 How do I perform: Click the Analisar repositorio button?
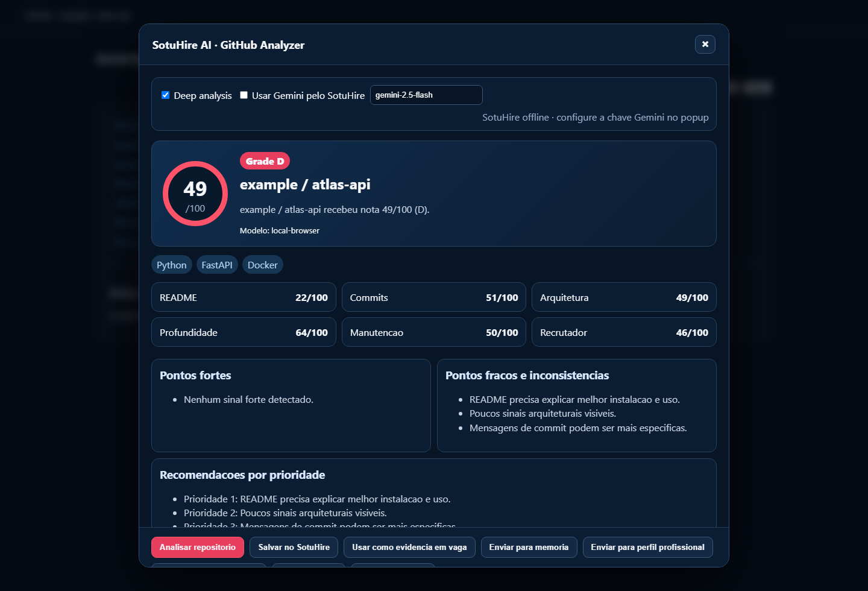[197, 547]
